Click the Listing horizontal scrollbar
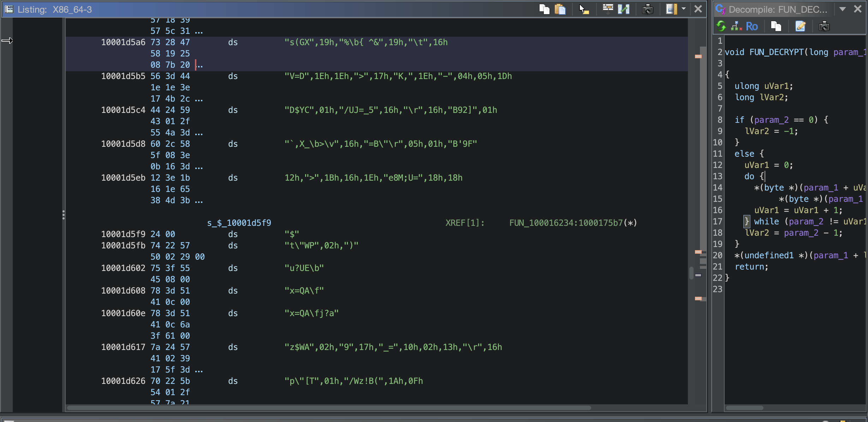Viewport: 868px width, 422px height. 329,408
